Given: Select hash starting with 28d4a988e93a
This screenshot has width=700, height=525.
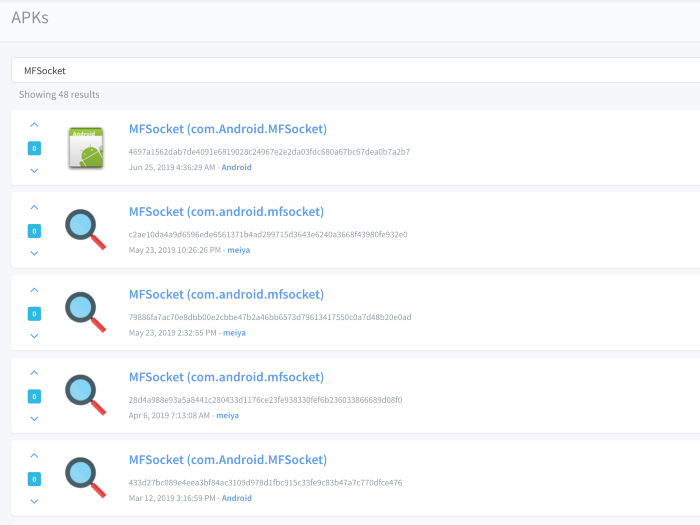Looking at the screenshot, I should (x=265, y=400).
